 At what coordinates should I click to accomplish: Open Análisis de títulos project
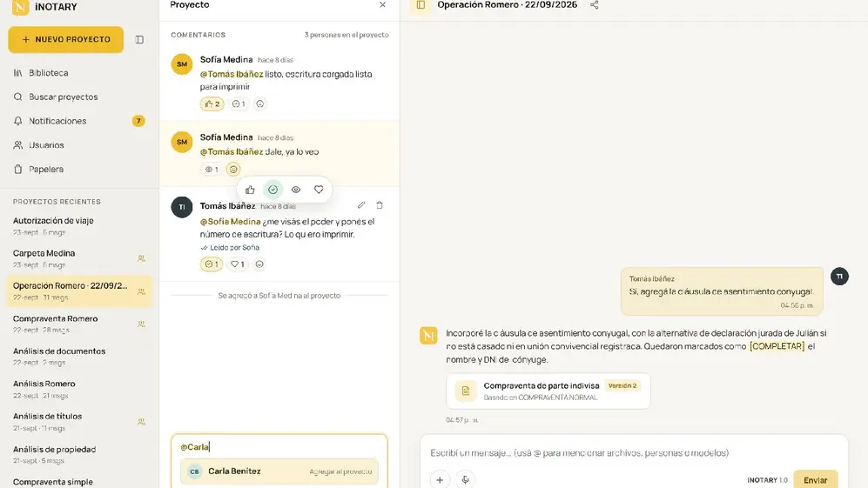coord(79,422)
